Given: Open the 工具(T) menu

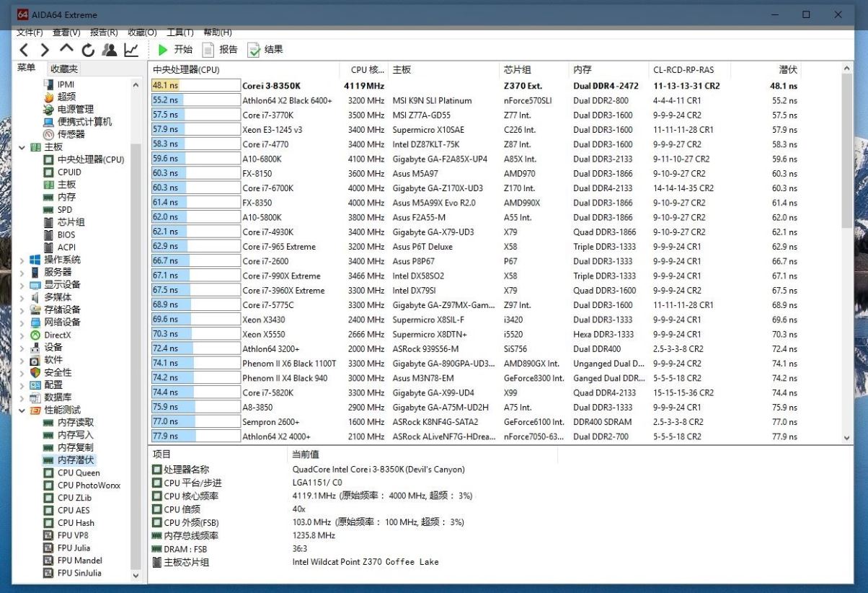Looking at the screenshot, I should (x=180, y=32).
